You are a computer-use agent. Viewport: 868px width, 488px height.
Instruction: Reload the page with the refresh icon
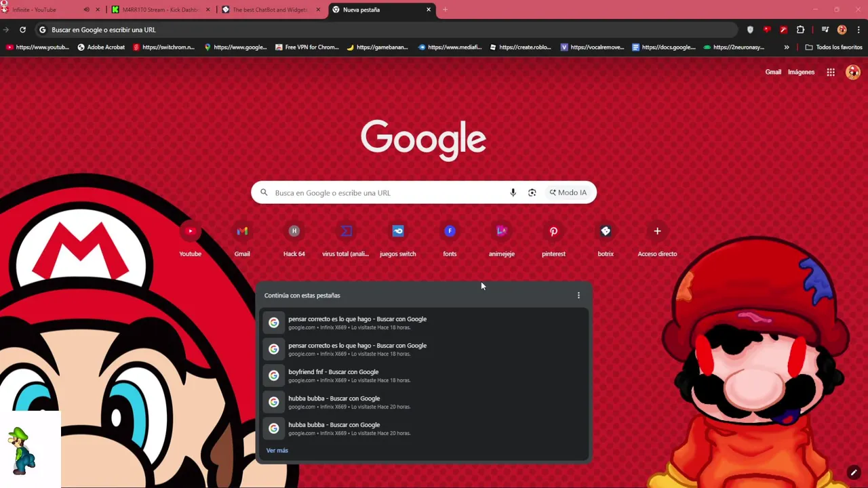click(22, 30)
